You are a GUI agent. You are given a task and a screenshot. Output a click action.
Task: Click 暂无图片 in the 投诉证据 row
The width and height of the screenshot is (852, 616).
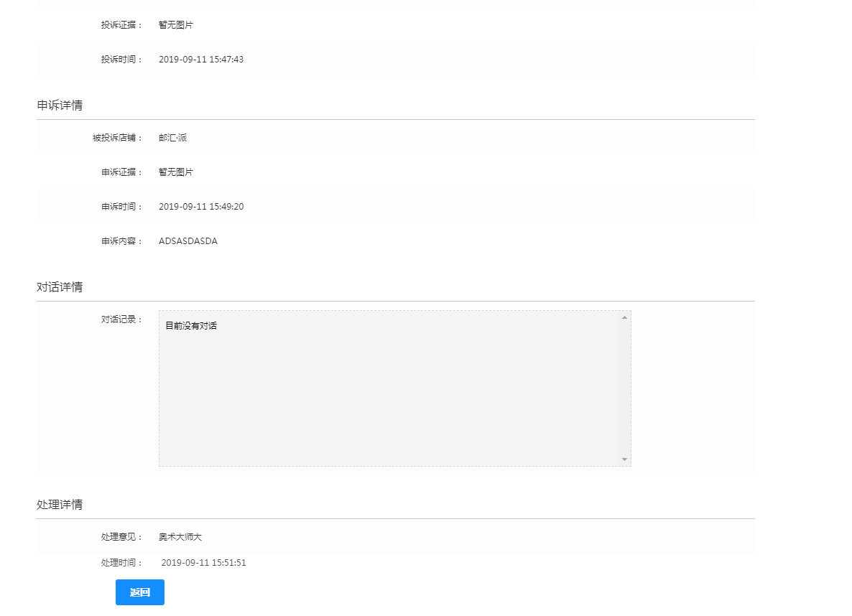pyautogui.click(x=176, y=25)
